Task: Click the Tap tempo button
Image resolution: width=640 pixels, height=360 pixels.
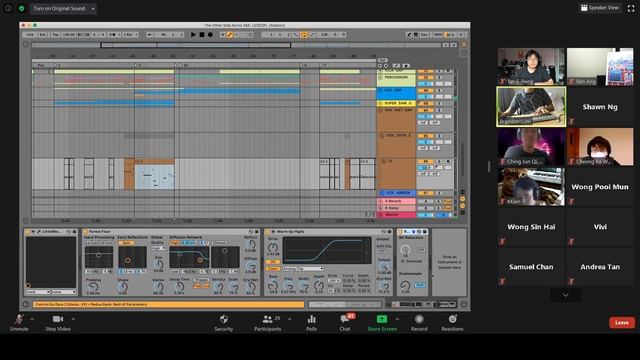Action: (x=55, y=35)
